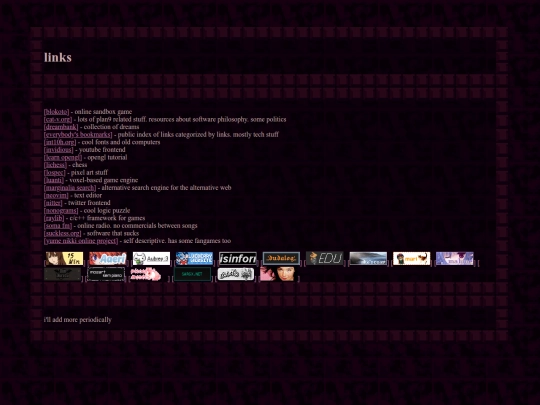Click the dark winged badge
The height and width of the screenshot is (405, 540).
click(x=63, y=274)
